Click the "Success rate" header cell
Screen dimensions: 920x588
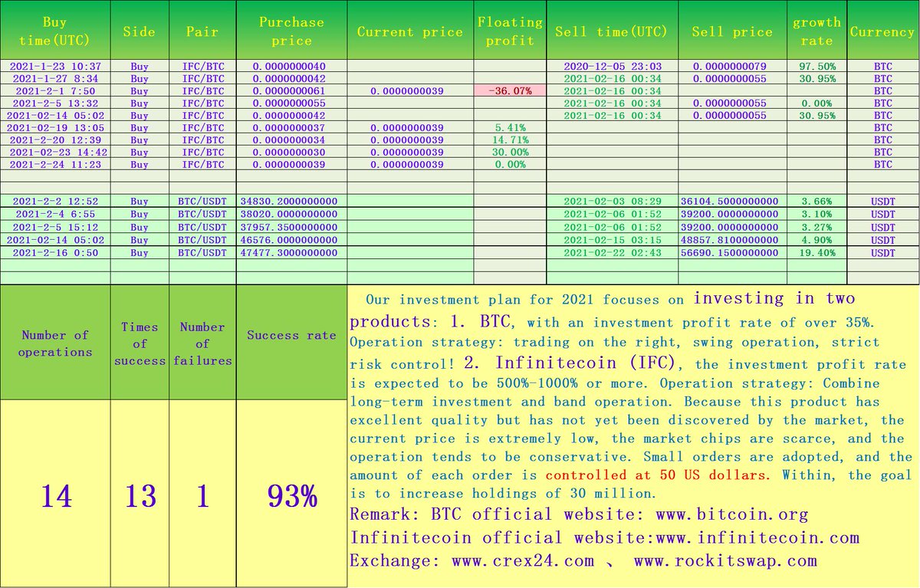(x=291, y=343)
